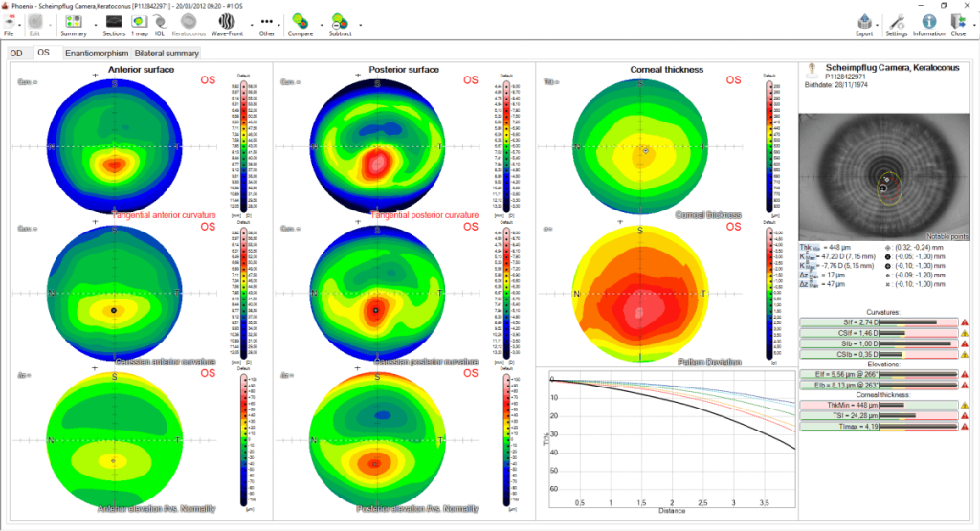This screenshot has height=531, width=980.
Task: Click the Sections toolbar icon
Action: [114, 21]
